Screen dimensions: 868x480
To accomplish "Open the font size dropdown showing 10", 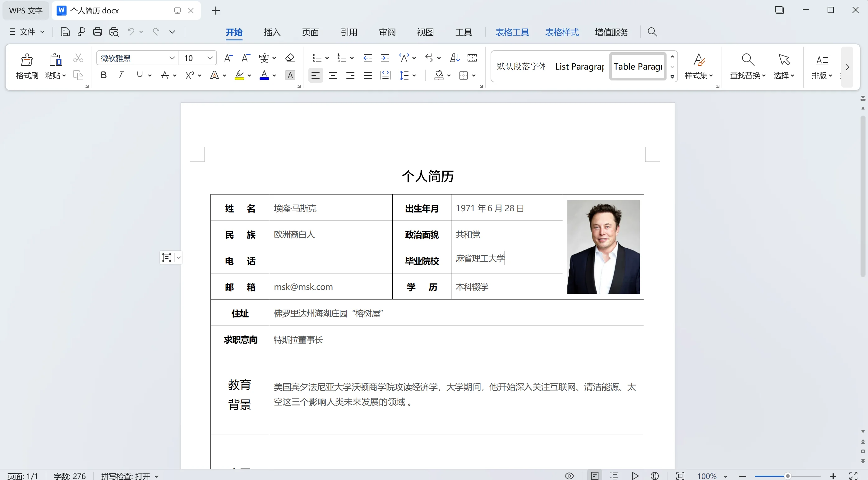I will pyautogui.click(x=210, y=58).
